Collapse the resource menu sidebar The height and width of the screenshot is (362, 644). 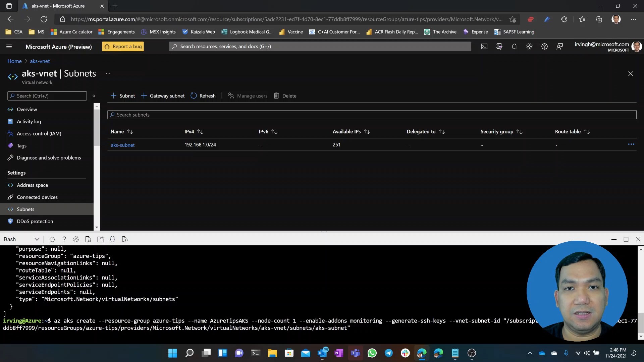94,96
